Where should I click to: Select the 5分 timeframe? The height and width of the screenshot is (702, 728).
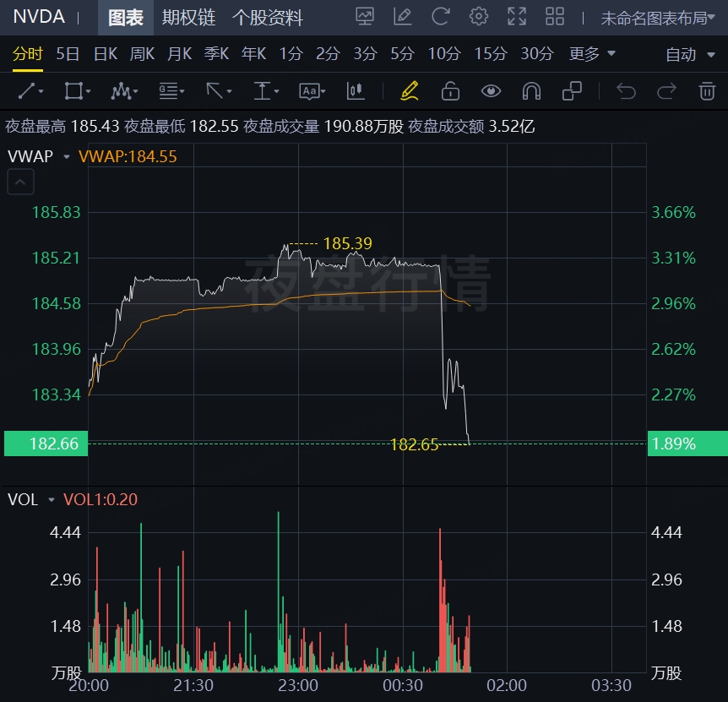coord(403,54)
